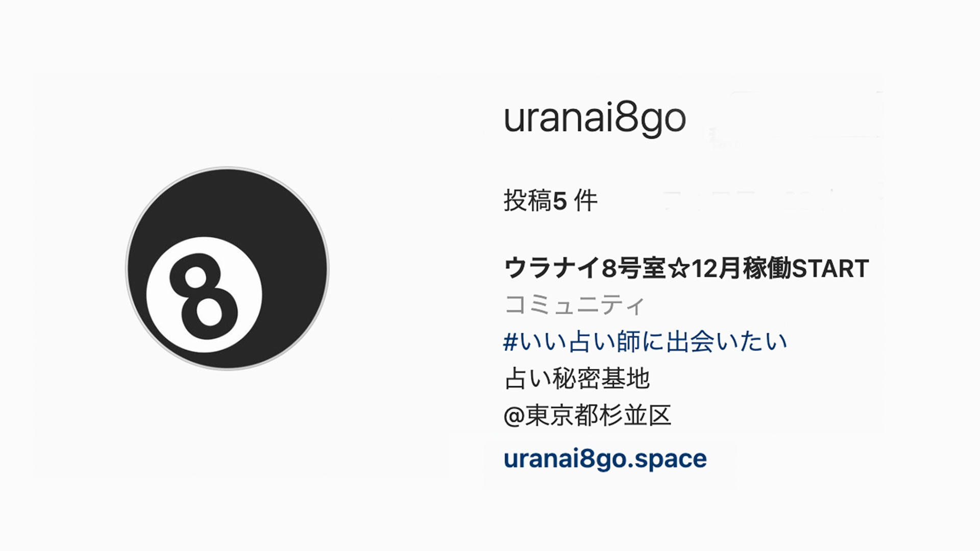Click the number 8 inside the ball
The width and height of the screenshot is (980, 551).
pyautogui.click(x=204, y=296)
